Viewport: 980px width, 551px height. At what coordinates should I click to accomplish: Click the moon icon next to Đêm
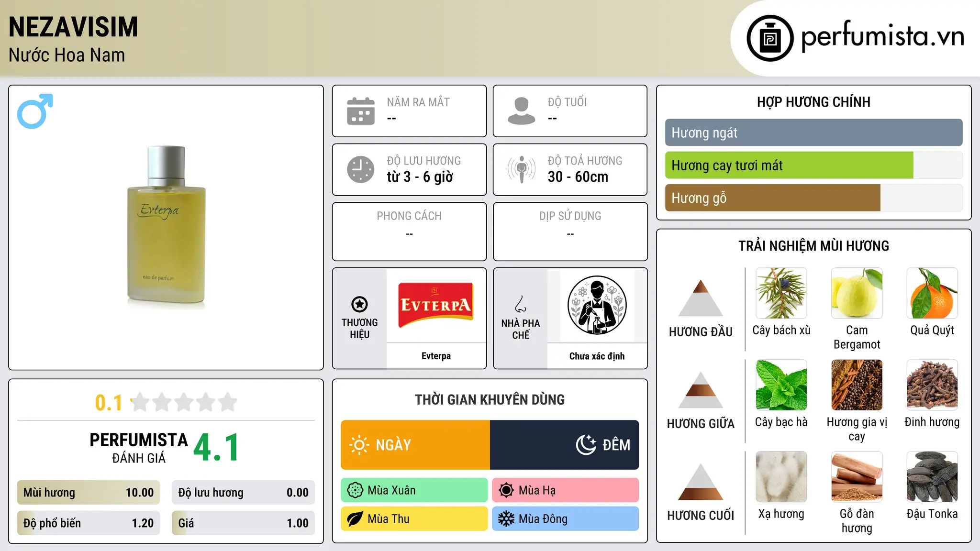tap(586, 445)
